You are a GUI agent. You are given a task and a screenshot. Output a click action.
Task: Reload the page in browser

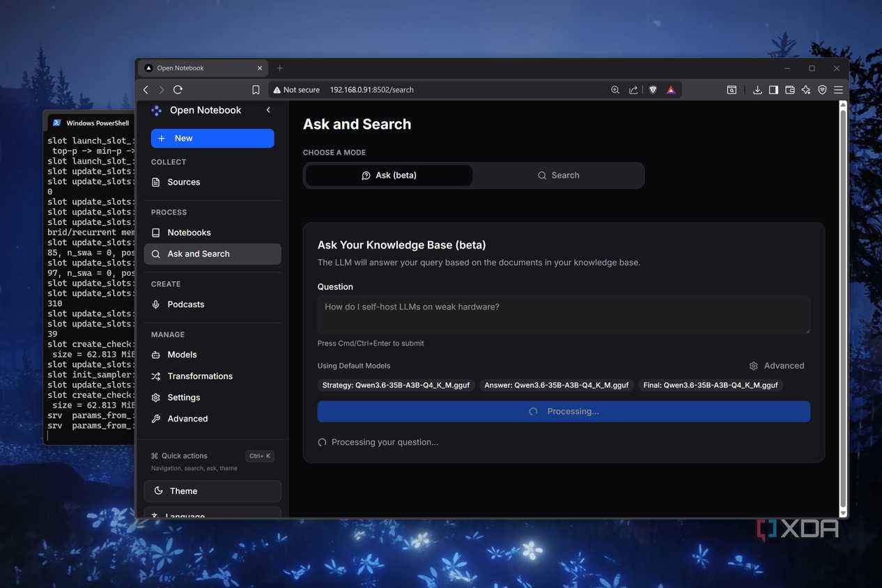tap(178, 90)
